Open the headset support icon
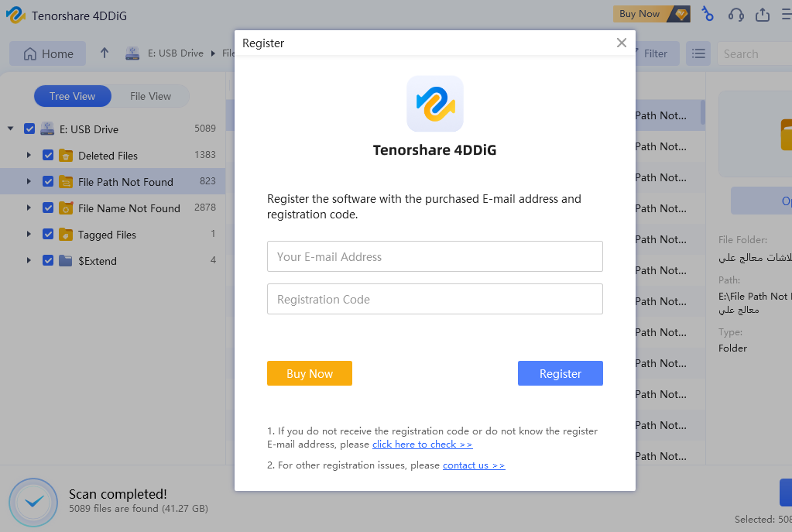Screen dimensions: 792x532 click(x=735, y=15)
